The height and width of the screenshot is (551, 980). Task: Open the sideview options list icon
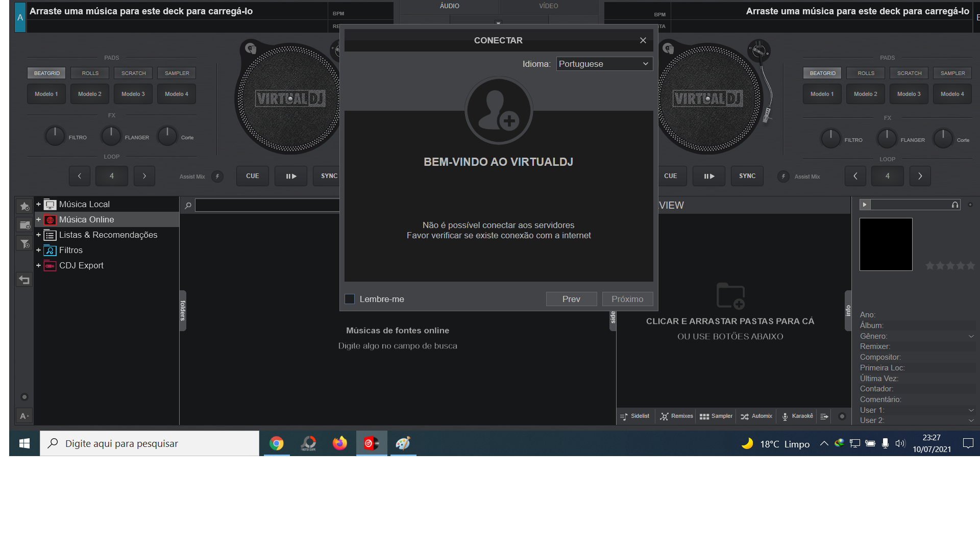[824, 416]
